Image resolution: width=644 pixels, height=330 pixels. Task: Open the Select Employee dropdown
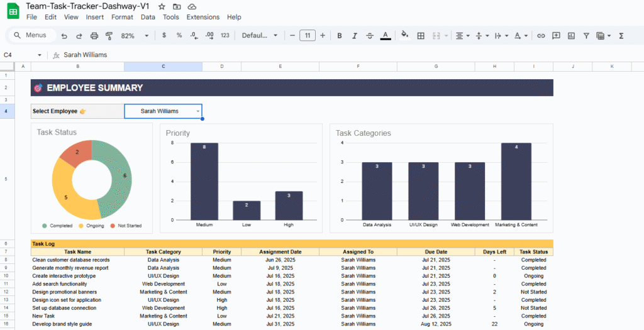[197, 111]
